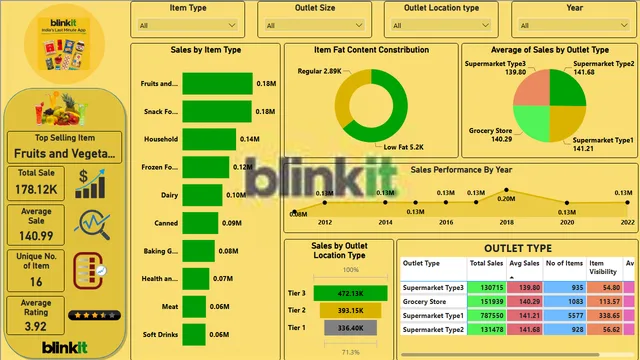Open the Year filter dropdown
The width and height of the screenshot is (640, 360).
click(574, 25)
